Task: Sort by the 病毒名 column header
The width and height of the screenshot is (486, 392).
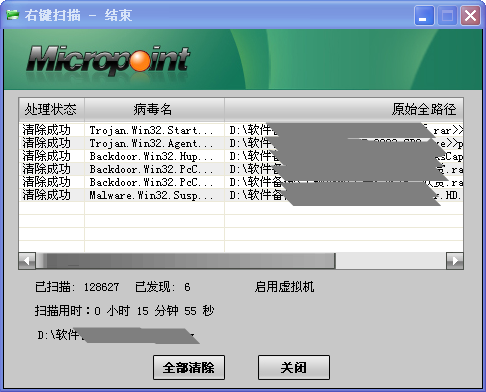Action: [154, 109]
